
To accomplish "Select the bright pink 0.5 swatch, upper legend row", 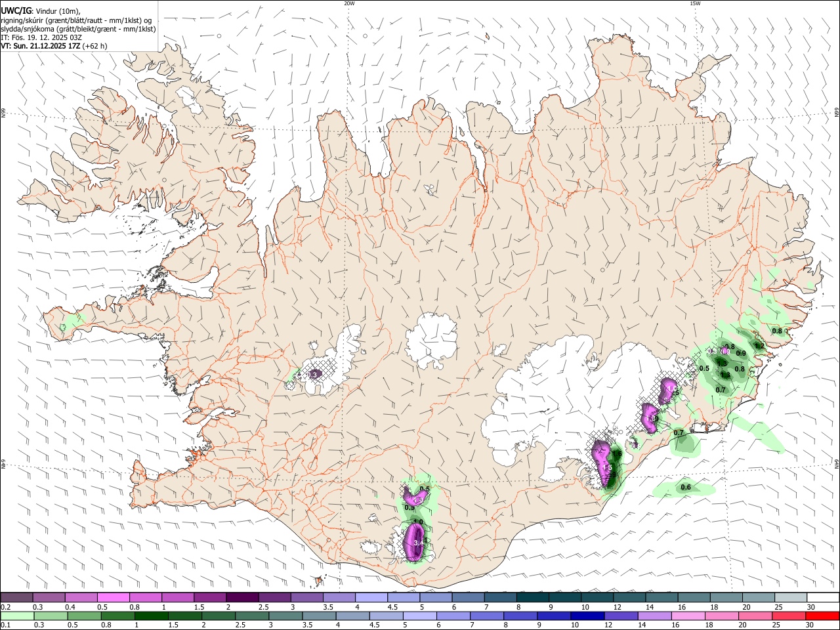I will pyautogui.click(x=114, y=597).
